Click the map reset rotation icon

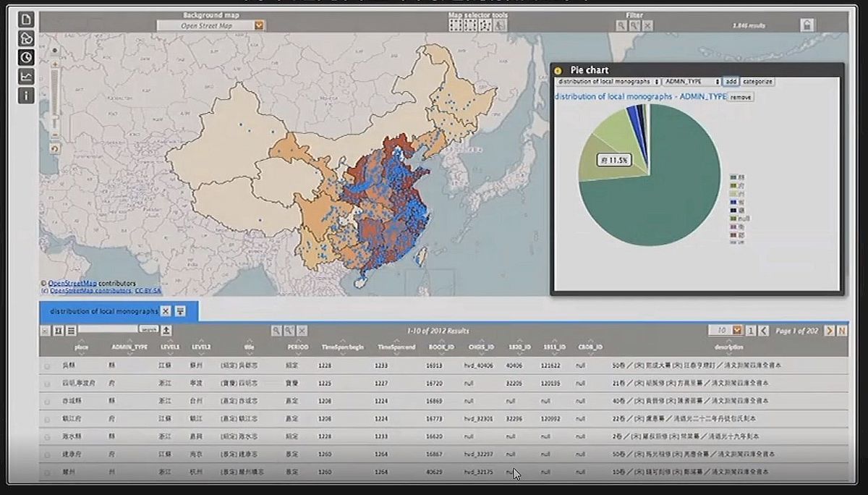tap(55, 148)
